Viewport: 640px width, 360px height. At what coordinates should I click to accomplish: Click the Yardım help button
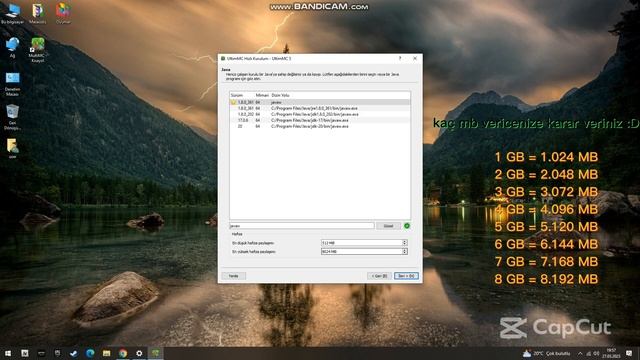[x=233, y=276]
